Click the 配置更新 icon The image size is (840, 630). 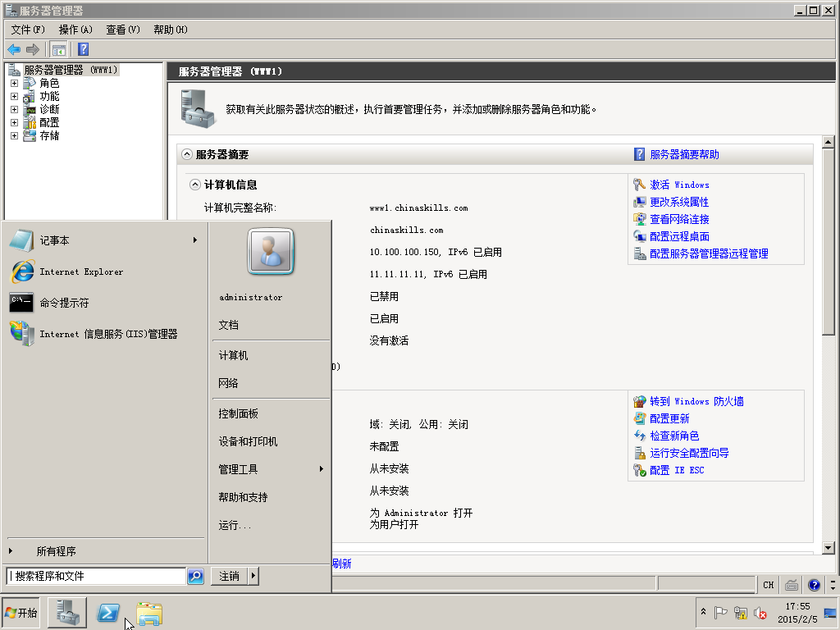(640, 418)
